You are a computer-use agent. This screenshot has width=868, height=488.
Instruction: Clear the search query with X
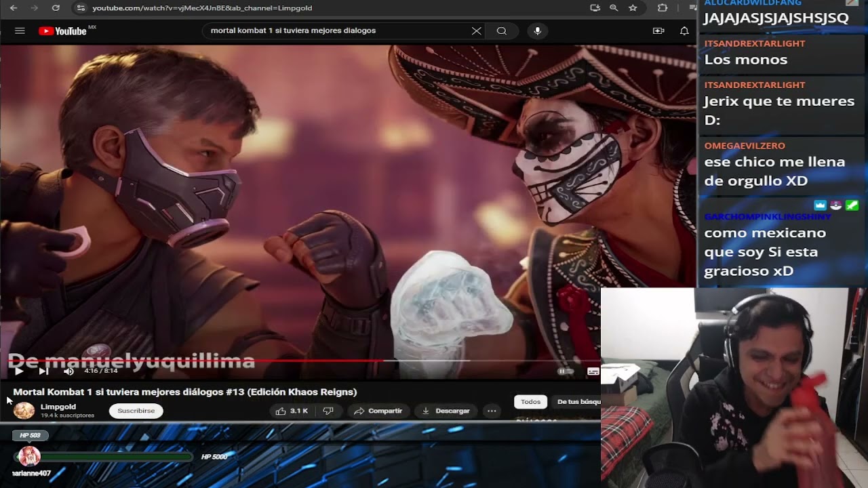(476, 30)
